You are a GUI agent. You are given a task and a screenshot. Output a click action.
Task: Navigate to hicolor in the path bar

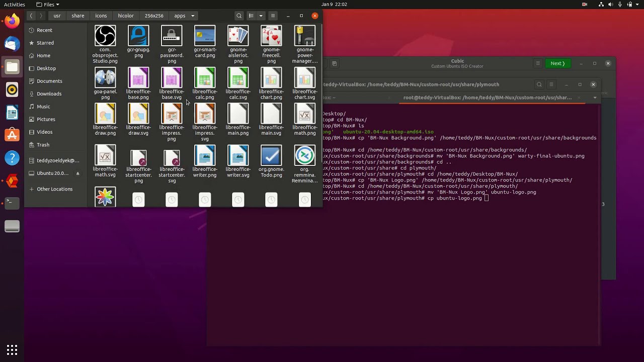pos(126,16)
